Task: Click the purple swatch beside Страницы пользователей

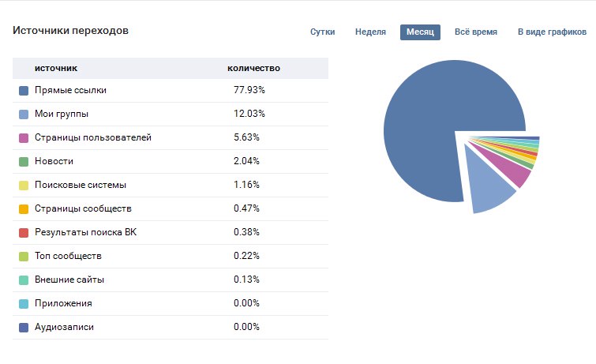Action: point(24,138)
